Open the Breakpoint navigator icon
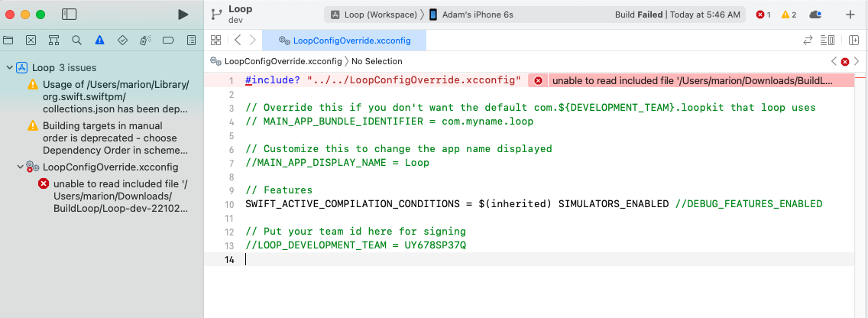The height and width of the screenshot is (318, 868). pos(168,40)
